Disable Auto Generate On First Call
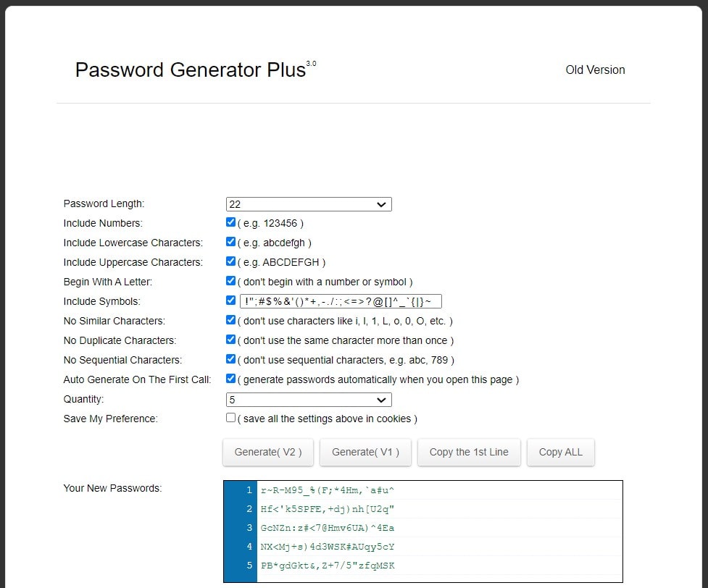This screenshot has height=588, width=708. click(x=230, y=379)
